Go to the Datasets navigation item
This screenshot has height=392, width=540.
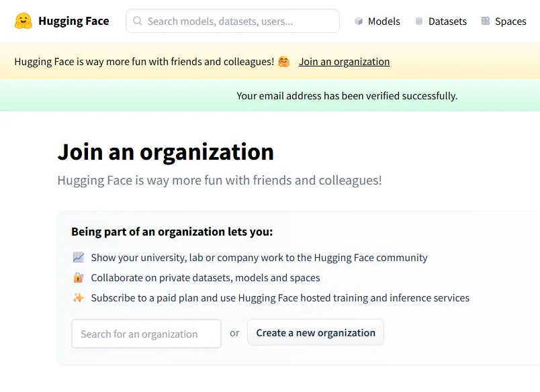pyautogui.click(x=447, y=21)
